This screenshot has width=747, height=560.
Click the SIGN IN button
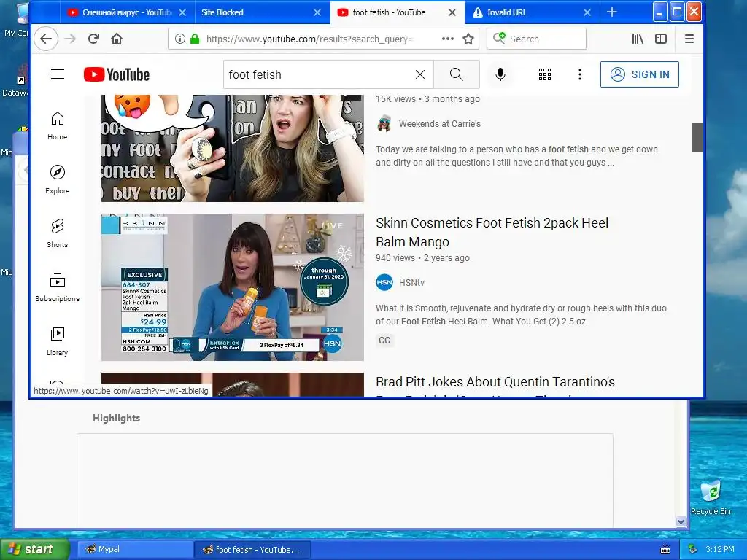tap(639, 74)
